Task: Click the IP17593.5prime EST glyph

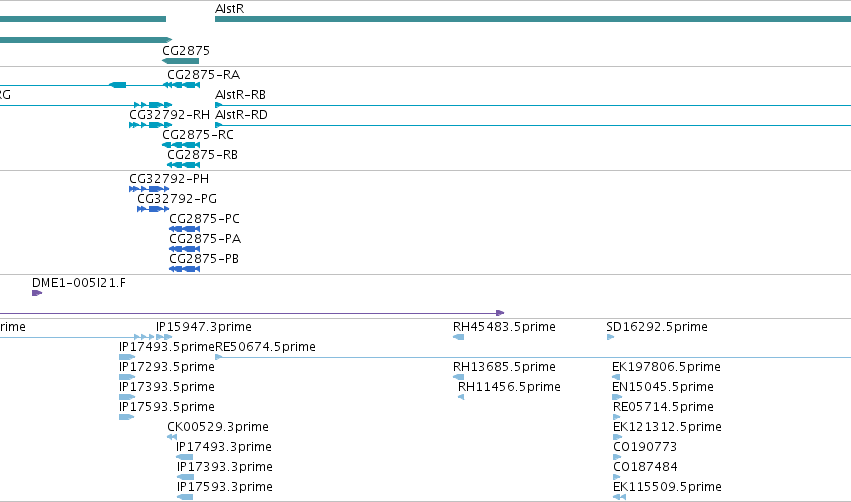Action: coord(126,417)
